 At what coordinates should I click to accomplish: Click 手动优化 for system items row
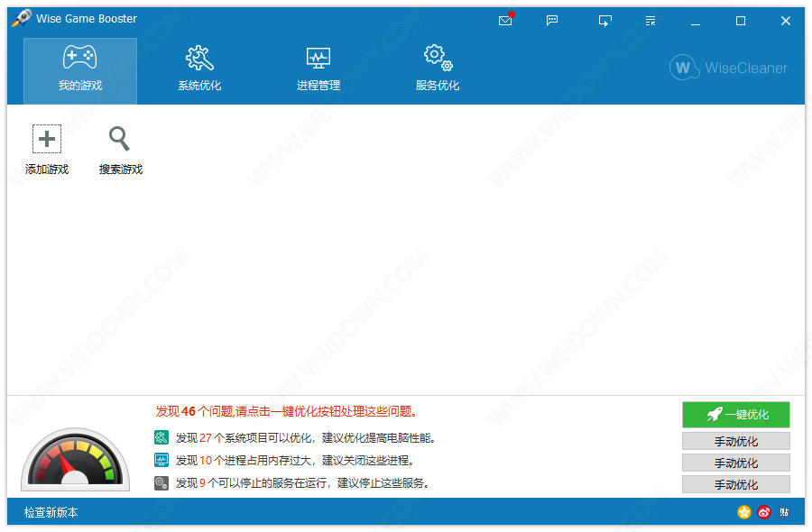[736, 442]
